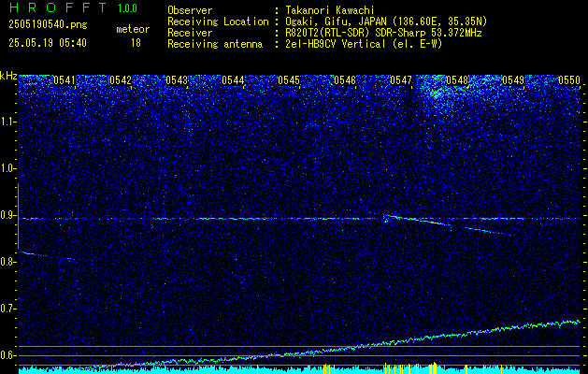Click the 0545 time marker
The width and height of the screenshot is (588, 374).
coord(289,80)
